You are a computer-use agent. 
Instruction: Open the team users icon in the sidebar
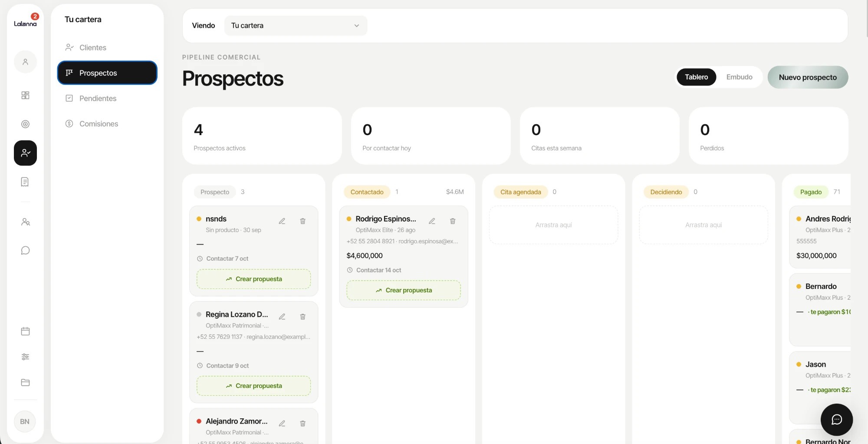click(x=25, y=222)
